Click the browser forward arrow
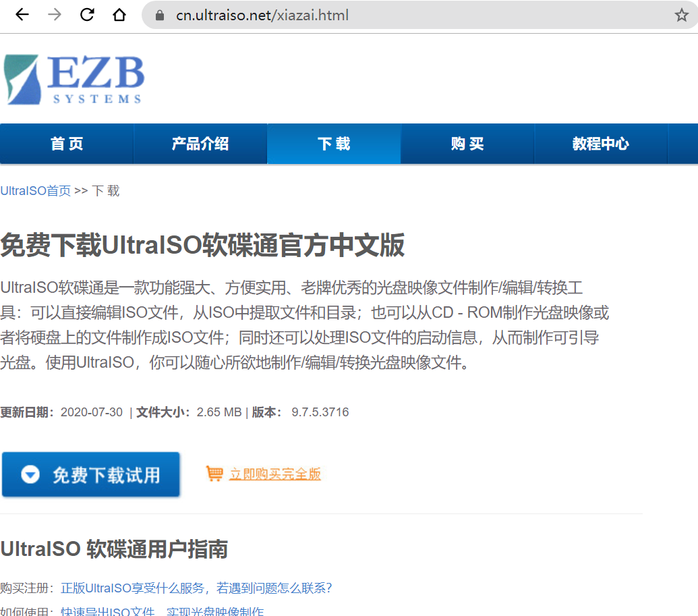This screenshot has width=698, height=616. (55, 15)
